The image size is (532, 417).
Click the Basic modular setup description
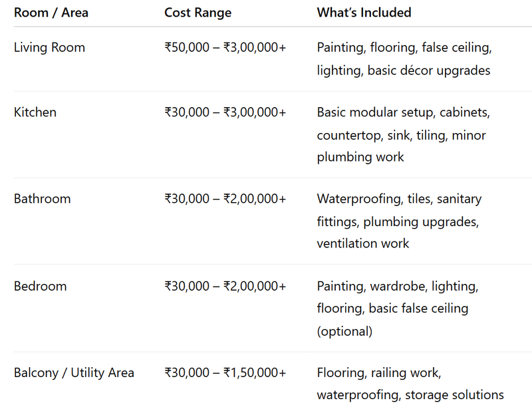[x=404, y=135]
